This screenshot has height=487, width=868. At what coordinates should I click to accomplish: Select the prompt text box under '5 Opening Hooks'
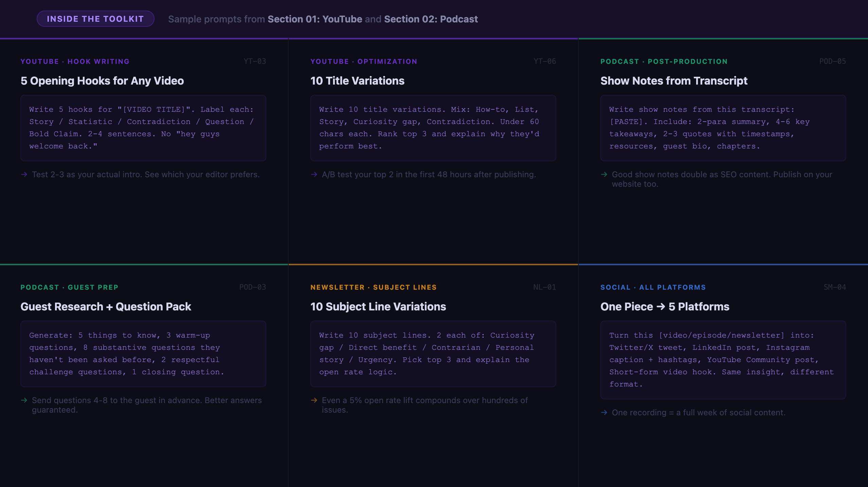(x=143, y=128)
